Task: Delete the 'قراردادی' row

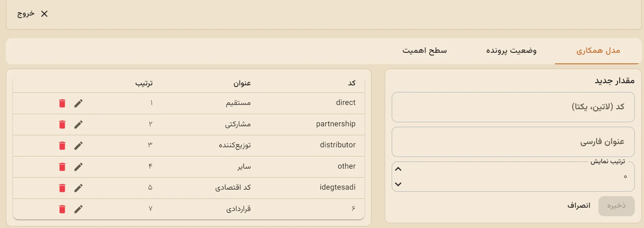Action: [62, 209]
